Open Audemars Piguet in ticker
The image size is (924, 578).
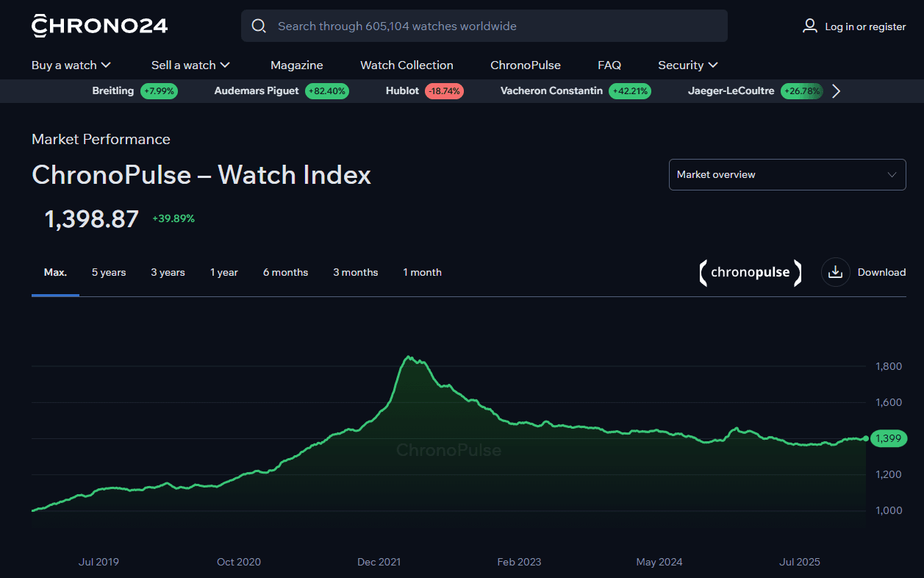pyautogui.click(x=257, y=91)
